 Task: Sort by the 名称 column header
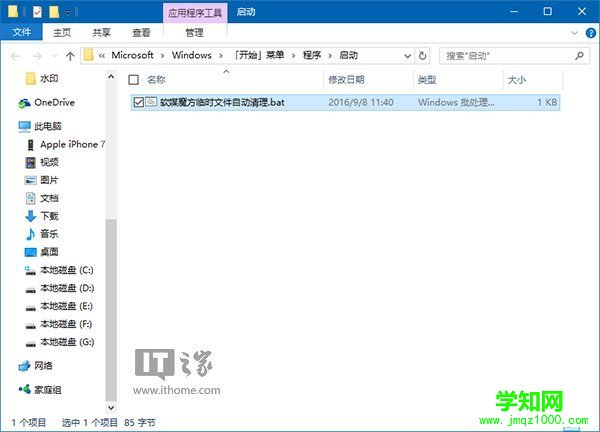pyautogui.click(x=157, y=80)
